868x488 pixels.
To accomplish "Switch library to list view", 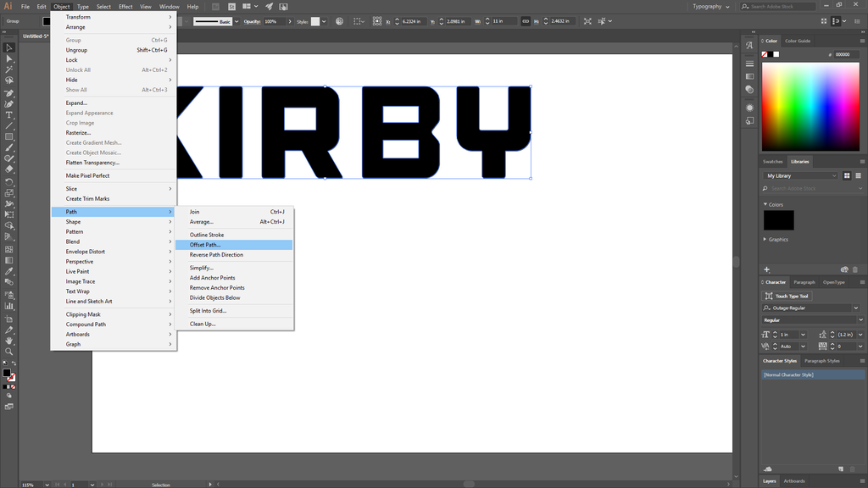I will [x=858, y=175].
